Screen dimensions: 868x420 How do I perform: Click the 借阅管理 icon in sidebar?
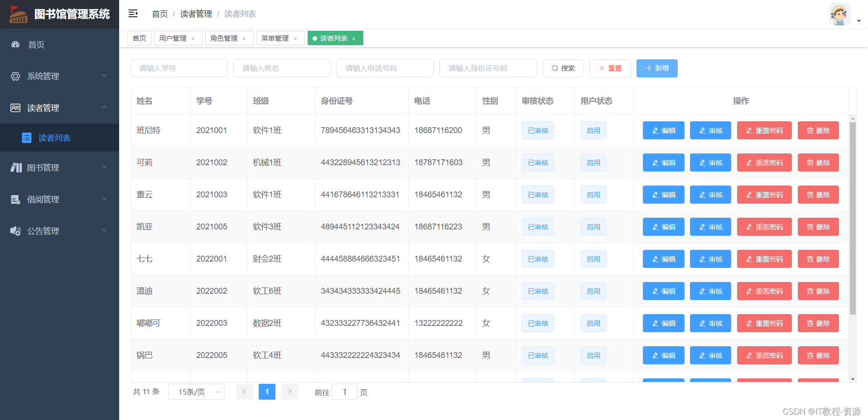point(15,199)
